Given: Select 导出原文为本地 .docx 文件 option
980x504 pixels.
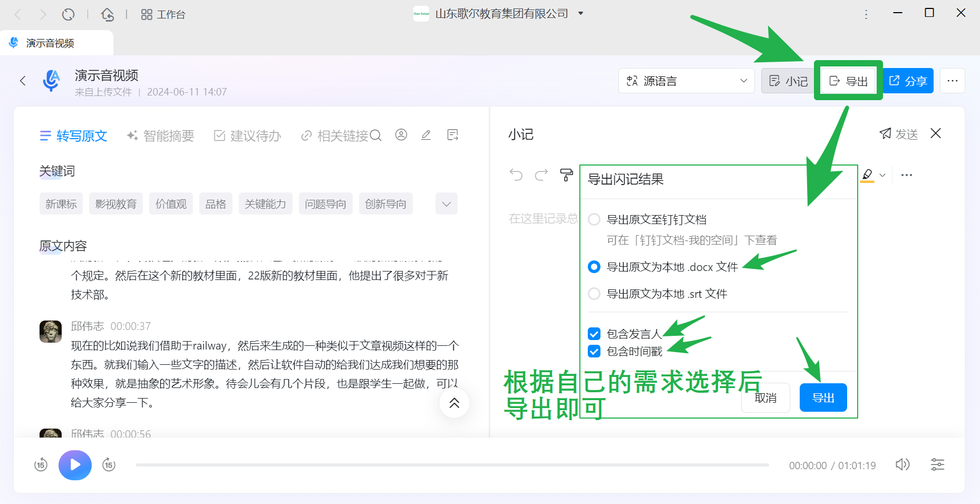Looking at the screenshot, I should pyautogui.click(x=594, y=267).
